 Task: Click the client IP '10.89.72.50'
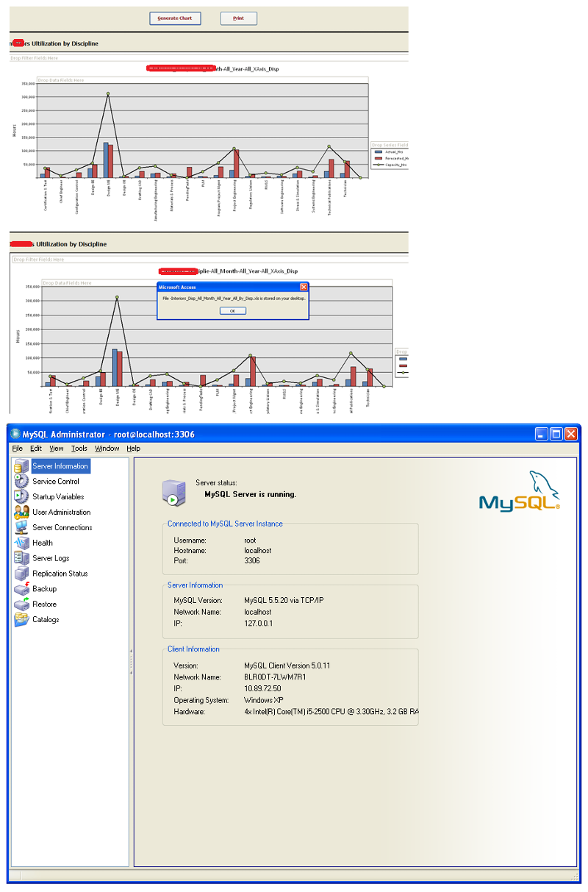[262, 688]
